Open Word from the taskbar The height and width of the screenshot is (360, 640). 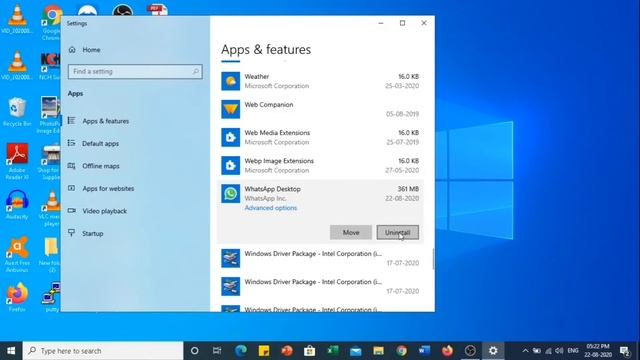point(424,351)
